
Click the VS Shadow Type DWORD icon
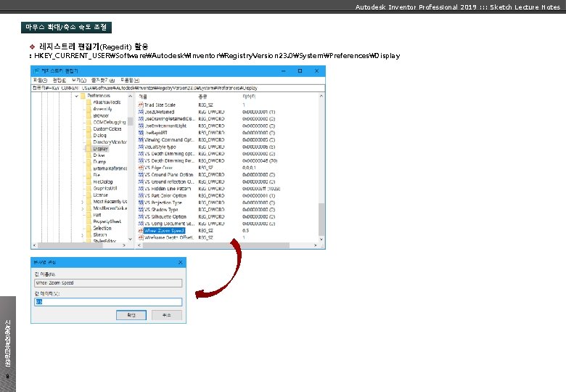click(141, 210)
